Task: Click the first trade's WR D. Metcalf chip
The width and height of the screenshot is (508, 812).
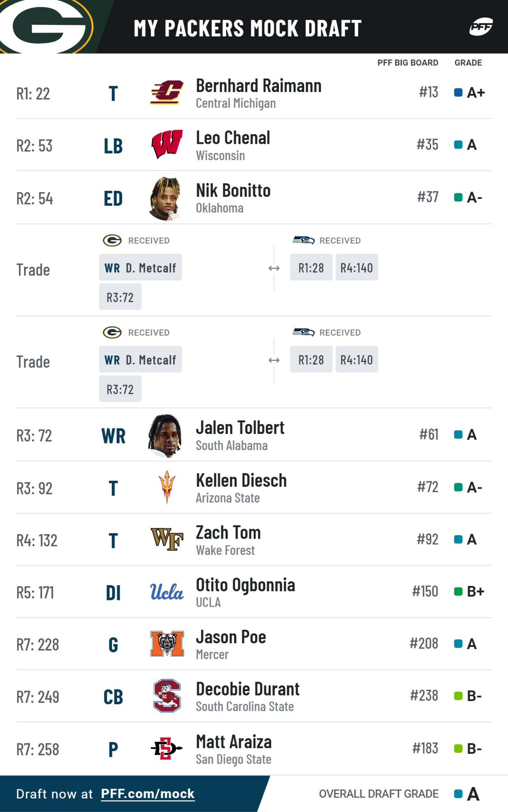Action: pyautogui.click(x=140, y=268)
